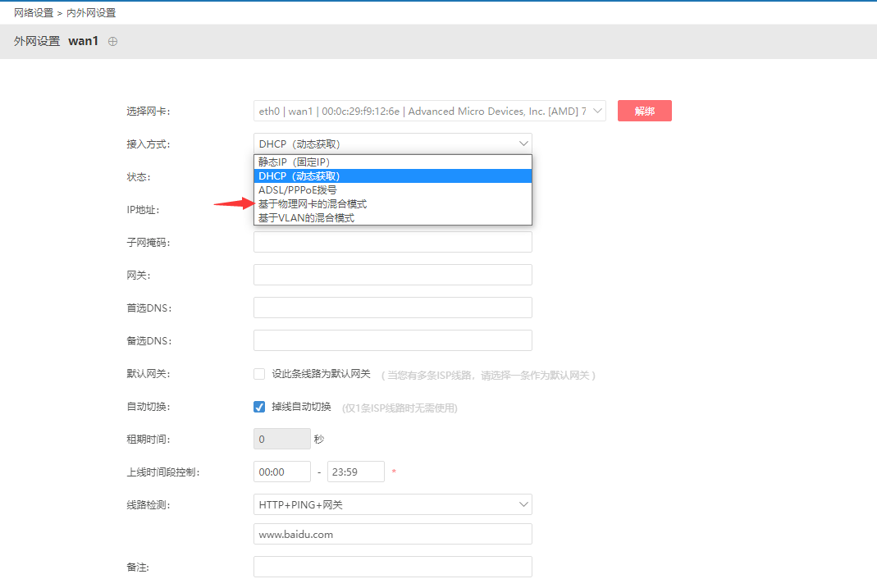Click the www.baidu.com detection address field
This screenshot has height=588, width=877.
(x=393, y=534)
